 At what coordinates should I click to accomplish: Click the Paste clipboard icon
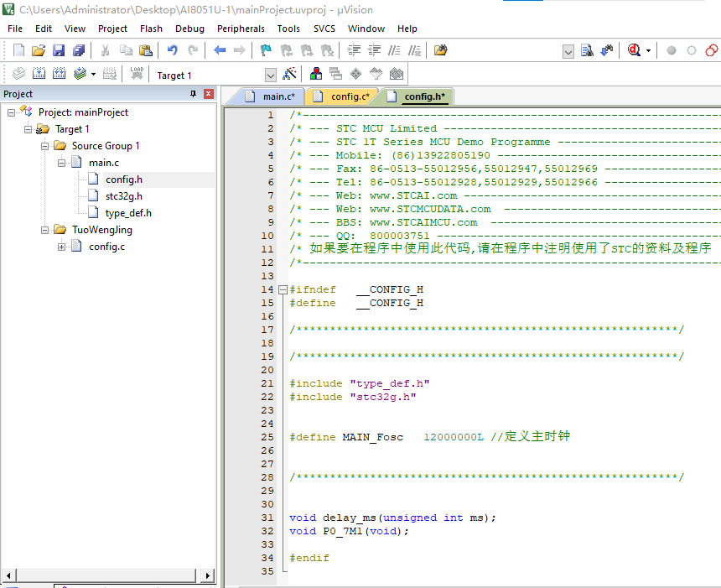tap(146, 50)
